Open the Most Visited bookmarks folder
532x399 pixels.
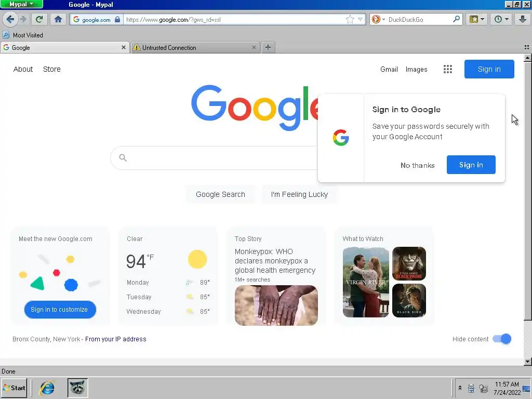coord(23,35)
